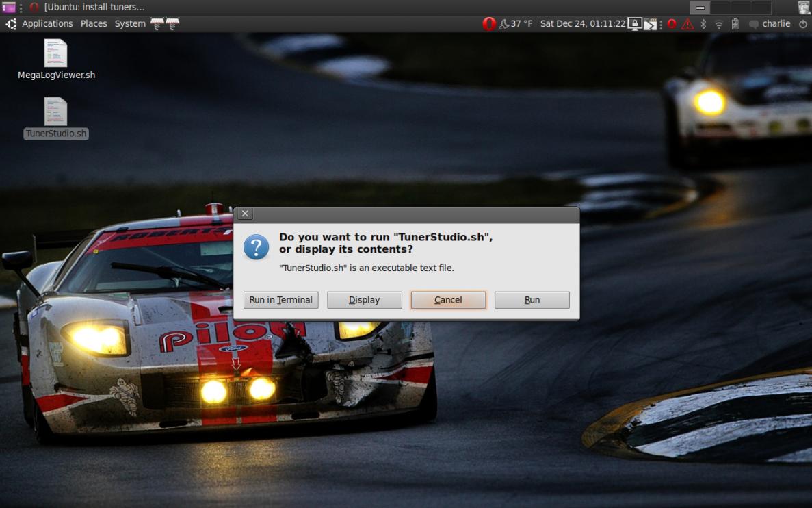Open the trash icon in top-right corner

(x=804, y=8)
